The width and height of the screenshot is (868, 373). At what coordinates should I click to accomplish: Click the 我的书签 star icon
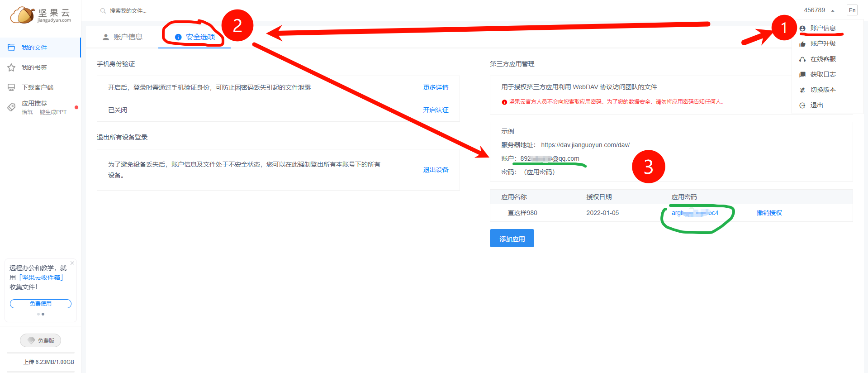coord(11,67)
